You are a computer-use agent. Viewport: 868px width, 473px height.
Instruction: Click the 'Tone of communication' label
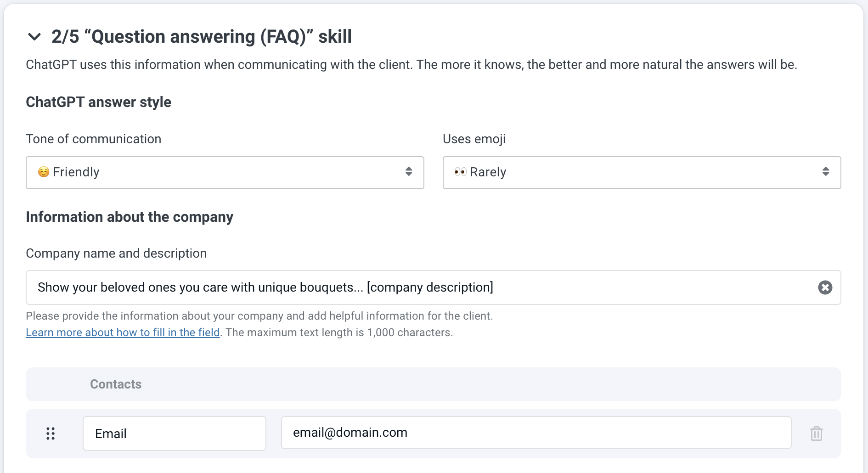[94, 139]
